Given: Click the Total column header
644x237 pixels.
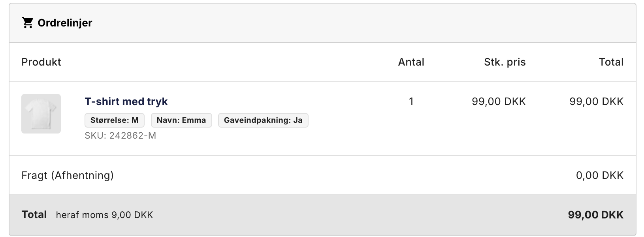Looking at the screenshot, I should pos(611,62).
